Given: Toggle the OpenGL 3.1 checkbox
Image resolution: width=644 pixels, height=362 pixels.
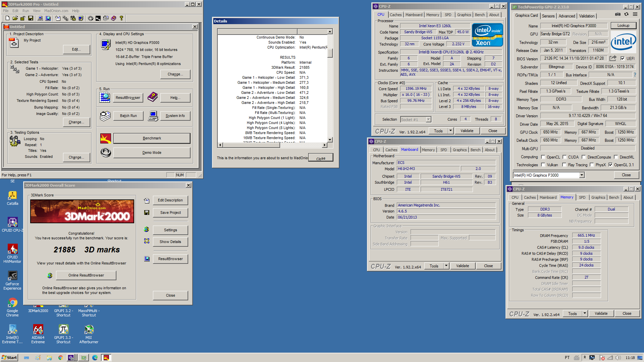Looking at the screenshot, I should coord(610,165).
